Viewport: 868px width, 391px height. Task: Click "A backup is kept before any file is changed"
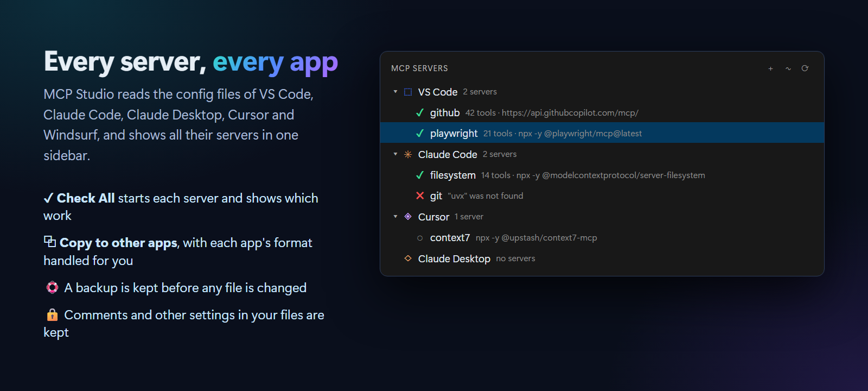pyautogui.click(x=186, y=288)
